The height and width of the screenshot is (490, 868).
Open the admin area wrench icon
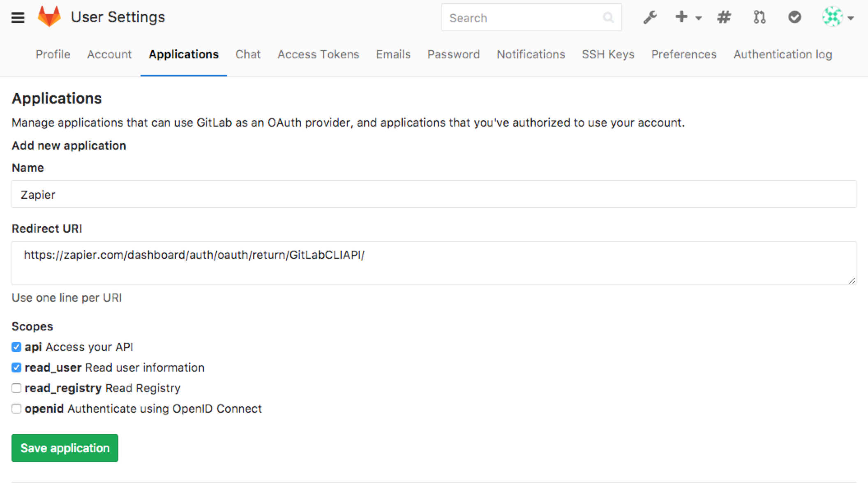tap(650, 17)
